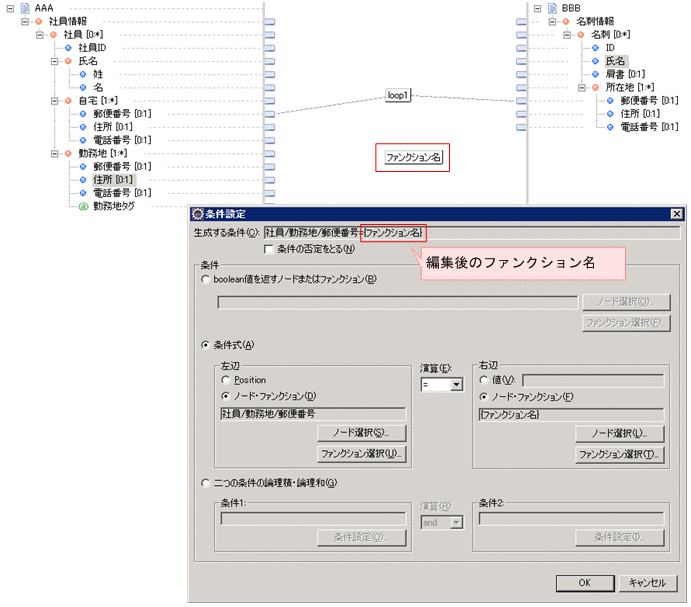Screen dimensions: 691x607
Task: Confirm dialog with OK button
Action: (x=585, y=583)
